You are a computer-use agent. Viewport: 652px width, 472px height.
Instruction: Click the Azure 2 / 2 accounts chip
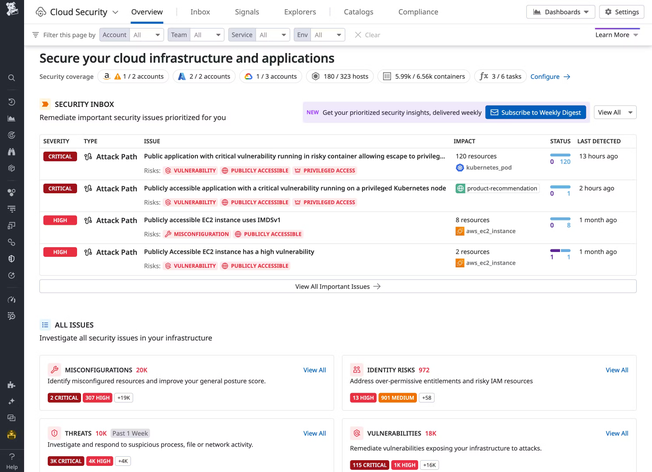click(x=203, y=76)
